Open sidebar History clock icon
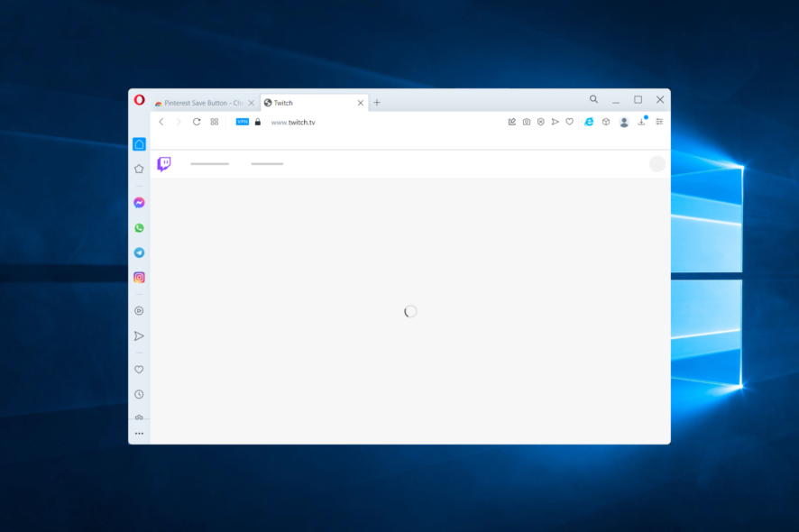 click(x=139, y=394)
